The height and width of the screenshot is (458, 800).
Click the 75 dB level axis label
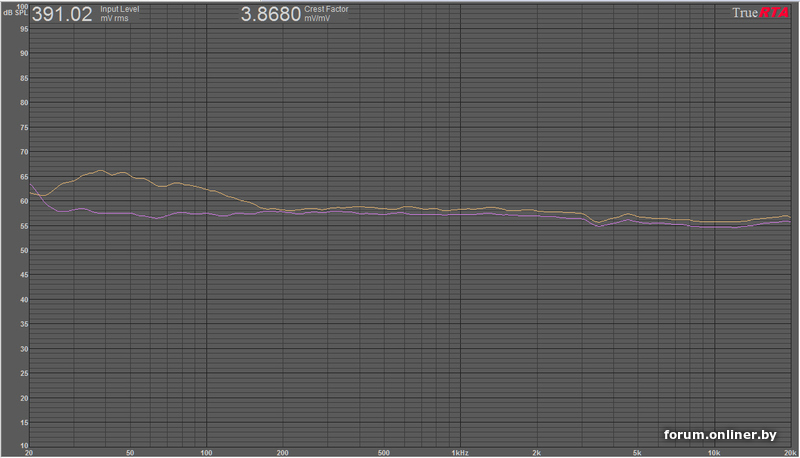24,128
